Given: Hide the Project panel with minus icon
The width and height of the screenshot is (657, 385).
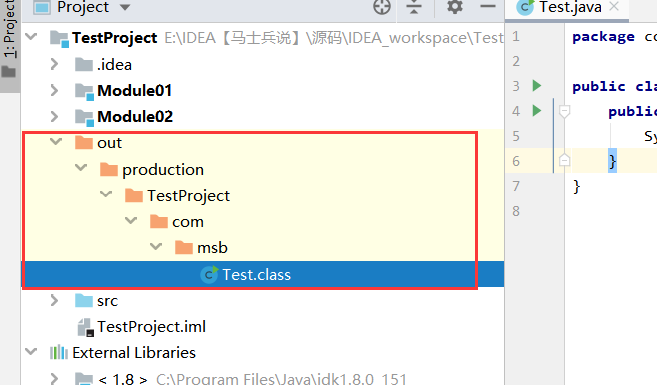Looking at the screenshot, I should click(x=488, y=6).
